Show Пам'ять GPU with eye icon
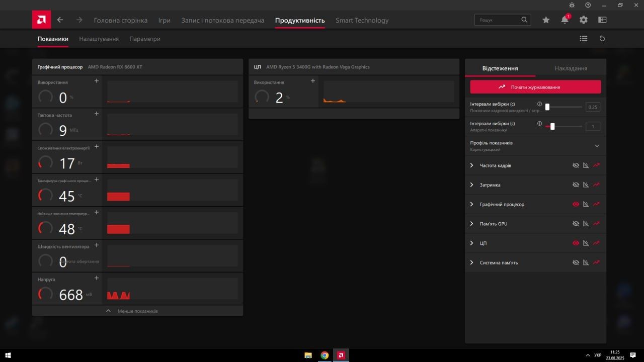The image size is (644, 362). click(x=576, y=224)
